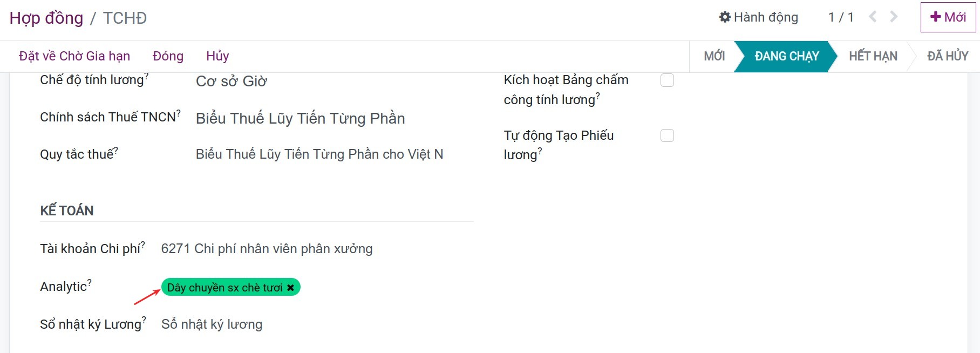Image resolution: width=980 pixels, height=353 pixels.
Task: Open the Tài khoản Chi phí selection
Action: click(x=267, y=249)
